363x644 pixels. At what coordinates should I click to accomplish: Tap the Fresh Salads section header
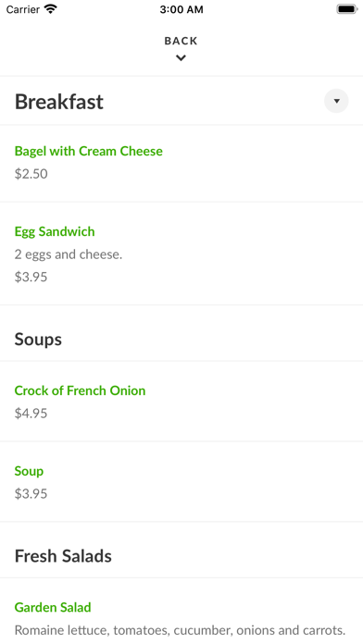(x=63, y=556)
